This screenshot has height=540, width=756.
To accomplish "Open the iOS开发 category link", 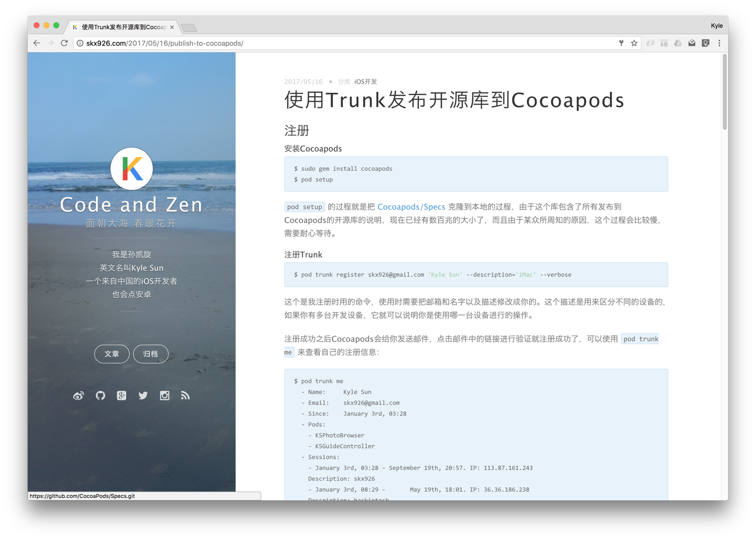I will (x=366, y=82).
